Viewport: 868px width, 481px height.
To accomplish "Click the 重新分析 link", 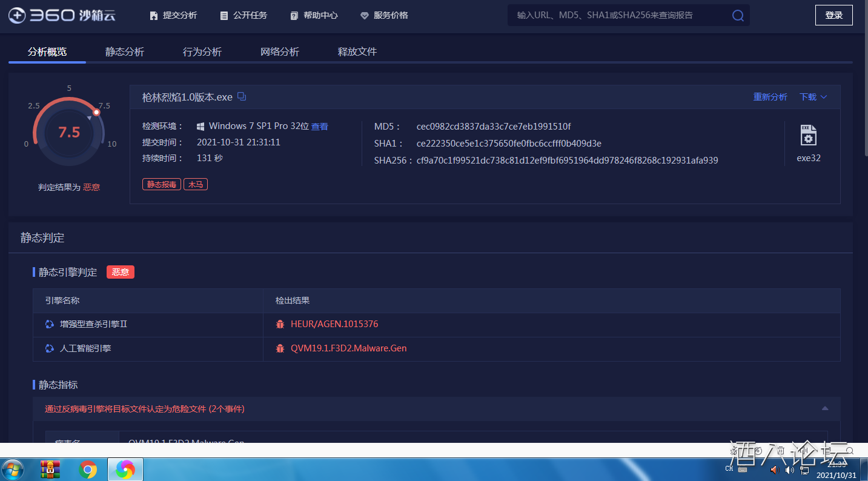I will [x=770, y=97].
